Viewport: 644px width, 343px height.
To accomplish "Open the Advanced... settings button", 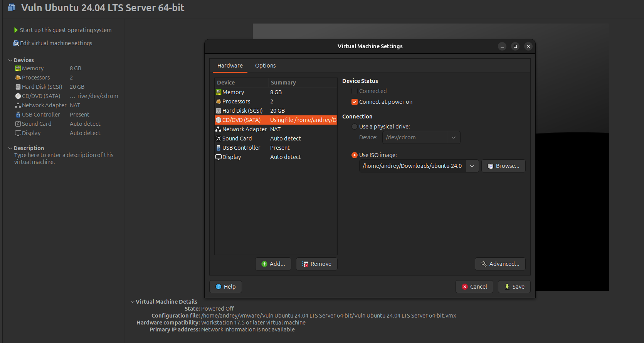I will coord(500,264).
